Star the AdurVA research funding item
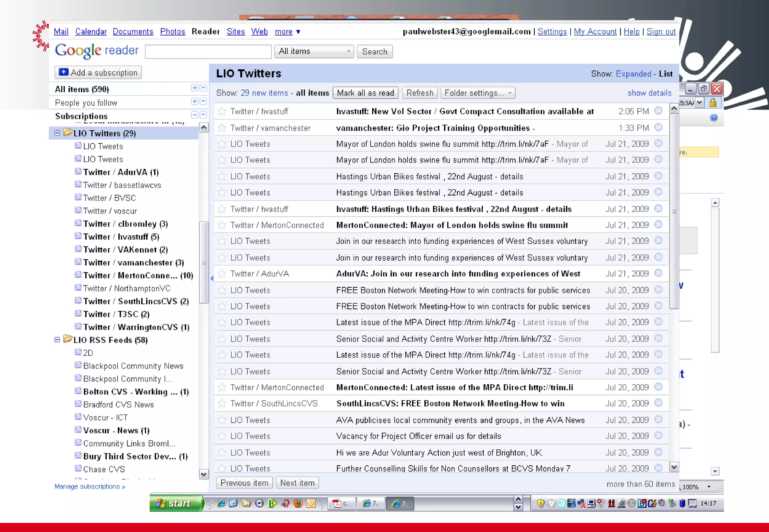 pos(222,274)
